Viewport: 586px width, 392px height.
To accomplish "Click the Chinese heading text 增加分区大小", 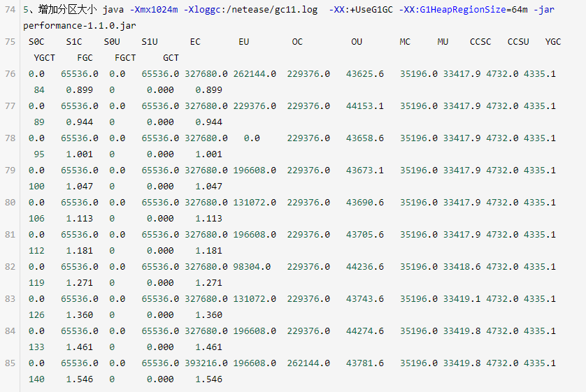I will (x=67, y=9).
